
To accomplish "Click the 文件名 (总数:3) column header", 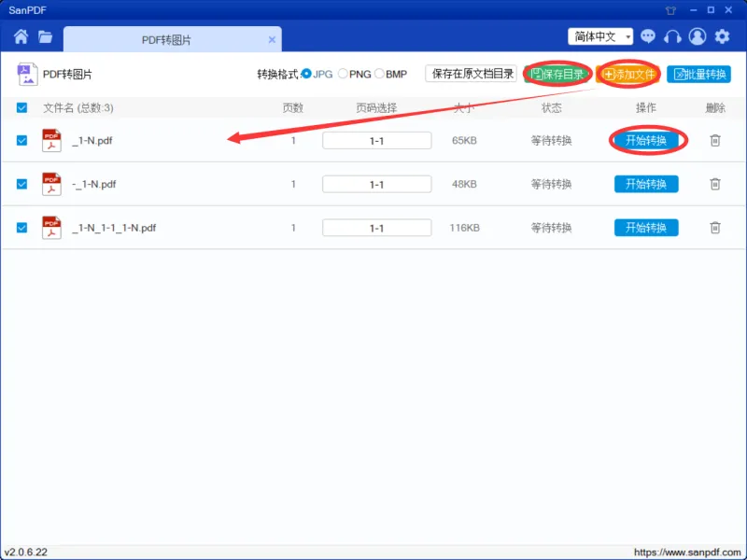I will point(78,107).
